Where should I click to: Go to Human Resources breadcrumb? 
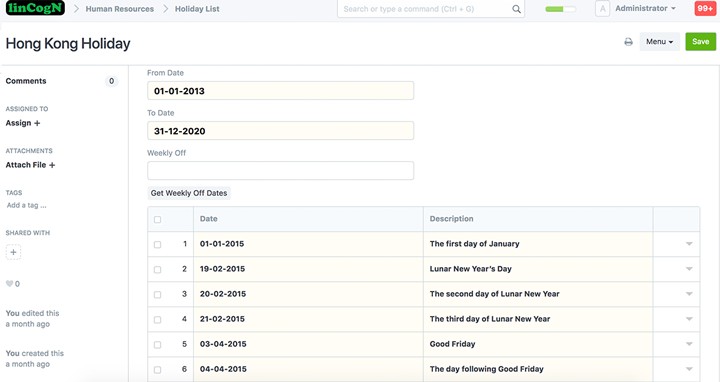point(119,9)
